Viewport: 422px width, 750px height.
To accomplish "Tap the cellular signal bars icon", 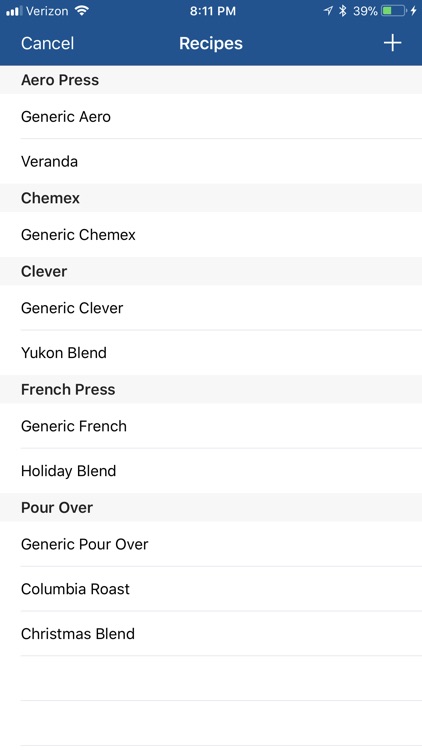I will pos(14,11).
